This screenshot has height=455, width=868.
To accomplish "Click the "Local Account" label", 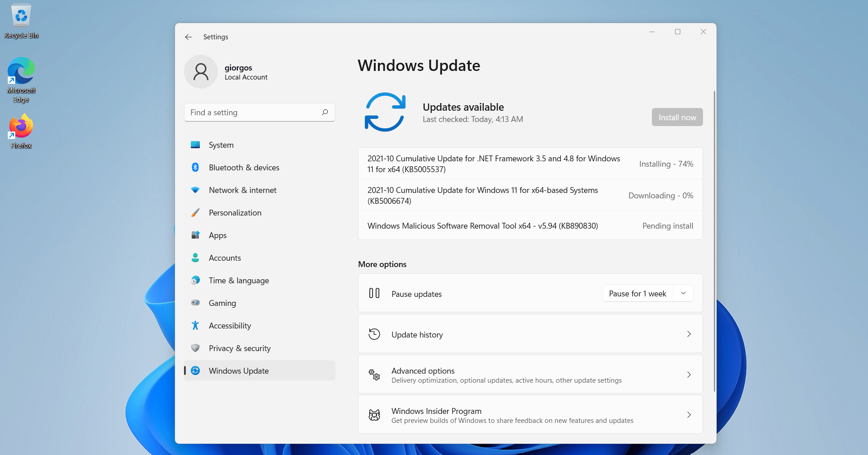I will (246, 77).
